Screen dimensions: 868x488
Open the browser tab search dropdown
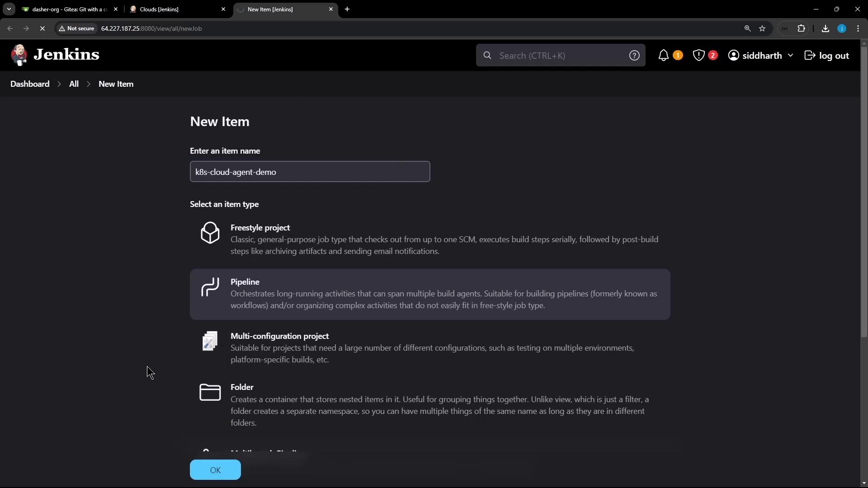9,9
